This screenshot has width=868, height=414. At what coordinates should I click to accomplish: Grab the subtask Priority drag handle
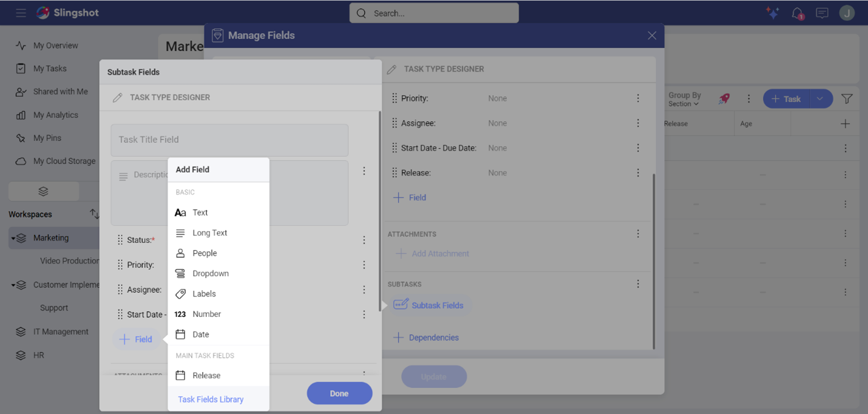[120, 265]
